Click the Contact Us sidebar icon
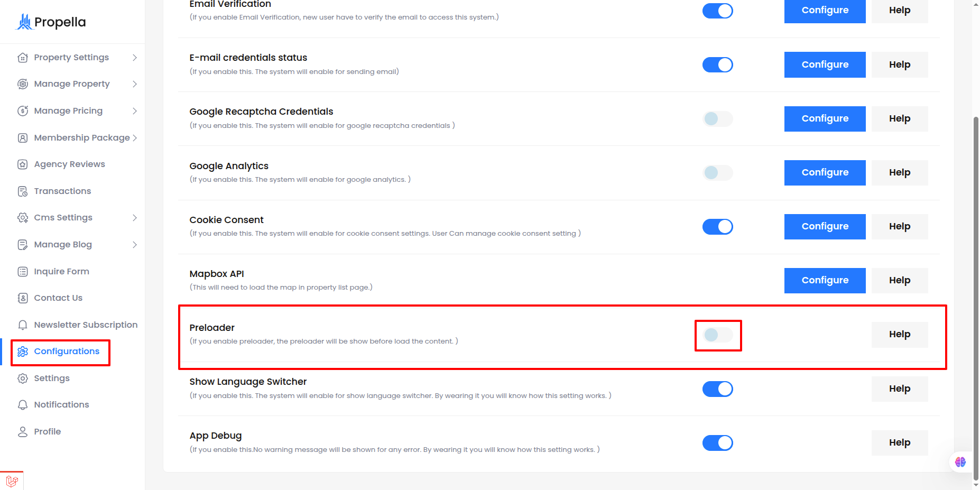The height and width of the screenshot is (490, 980). (x=23, y=298)
